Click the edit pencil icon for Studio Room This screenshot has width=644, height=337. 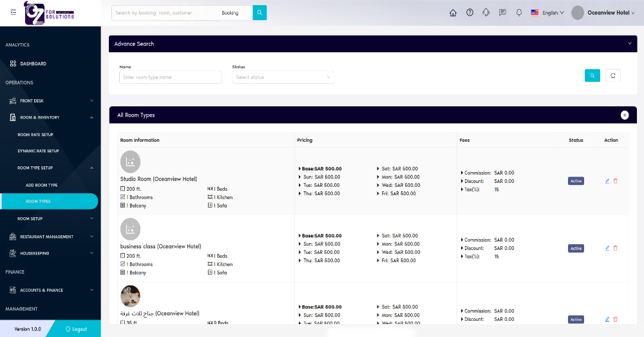pyautogui.click(x=607, y=181)
